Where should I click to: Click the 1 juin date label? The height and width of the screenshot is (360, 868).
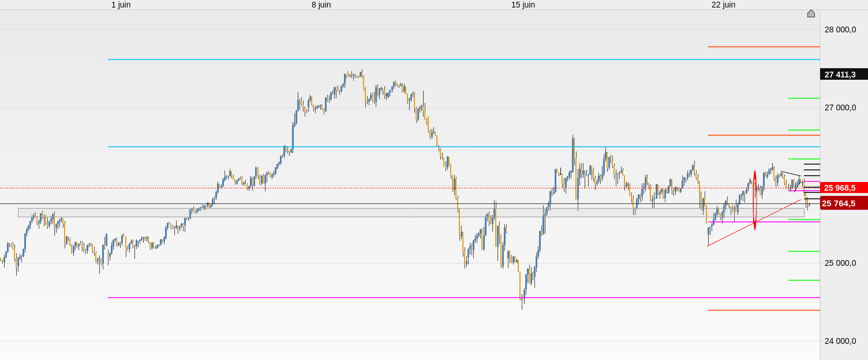tap(121, 5)
